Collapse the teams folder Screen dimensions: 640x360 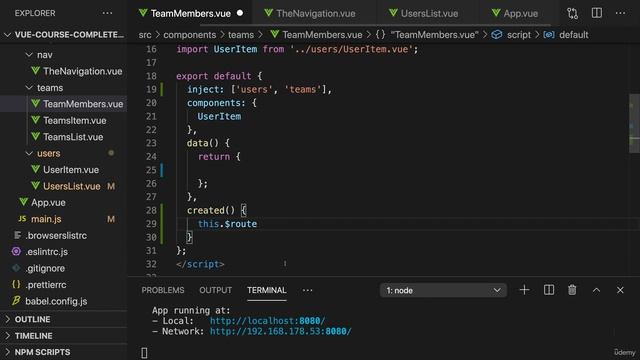[29, 87]
